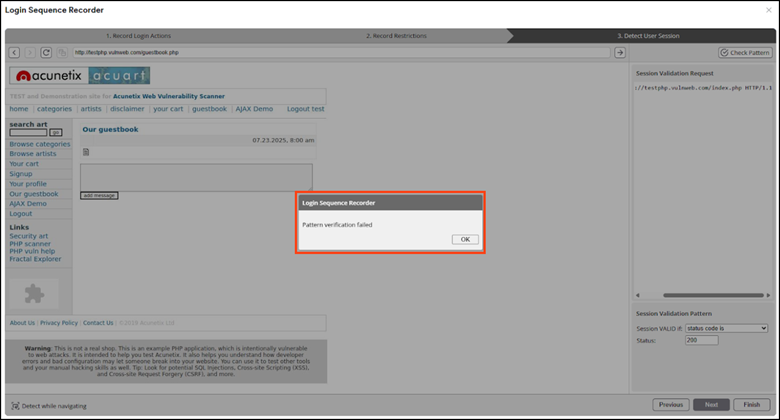This screenshot has height=420, width=780.
Task: Click the browser forward arrow icon
Action: click(x=30, y=53)
